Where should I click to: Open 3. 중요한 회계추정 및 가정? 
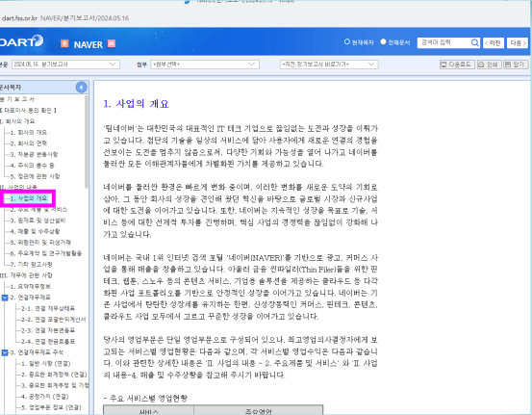coord(55,386)
